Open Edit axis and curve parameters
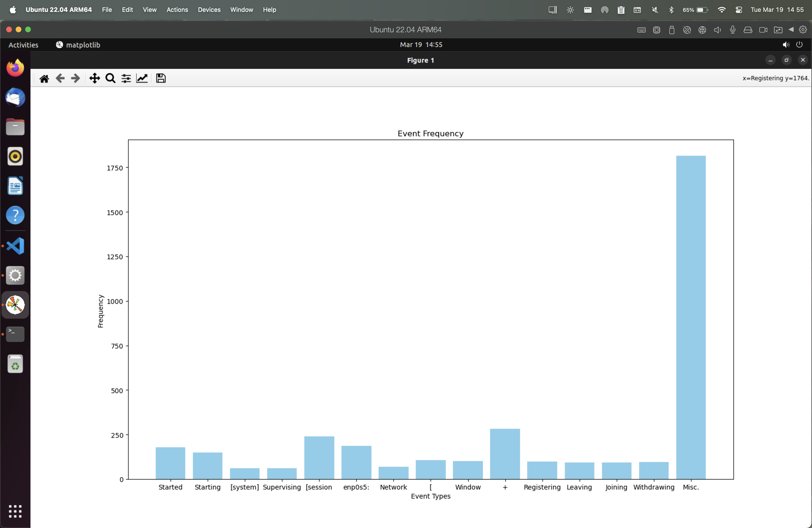Viewport: 812px width, 528px height. point(142,78)
